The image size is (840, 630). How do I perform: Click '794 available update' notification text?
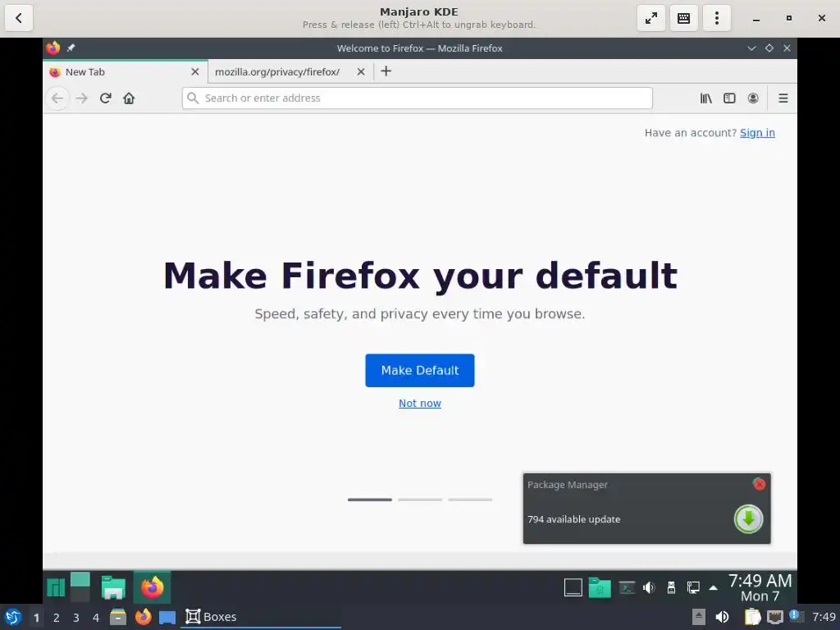pyautogui.click(x=573, y=519)
